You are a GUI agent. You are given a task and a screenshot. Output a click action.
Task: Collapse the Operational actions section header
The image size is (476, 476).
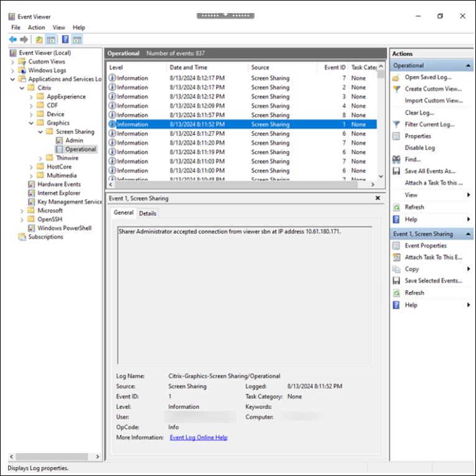(x=468, y=65)
